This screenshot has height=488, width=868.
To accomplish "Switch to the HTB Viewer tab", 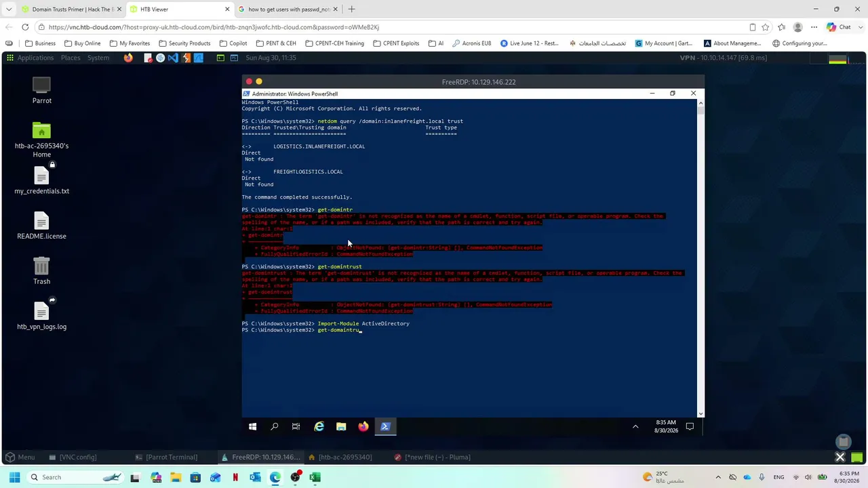I will click(180, 9).
